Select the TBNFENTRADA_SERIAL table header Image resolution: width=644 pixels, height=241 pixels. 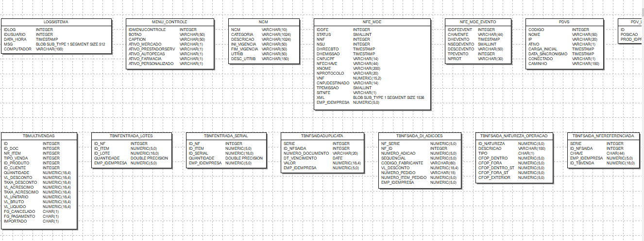226,136
